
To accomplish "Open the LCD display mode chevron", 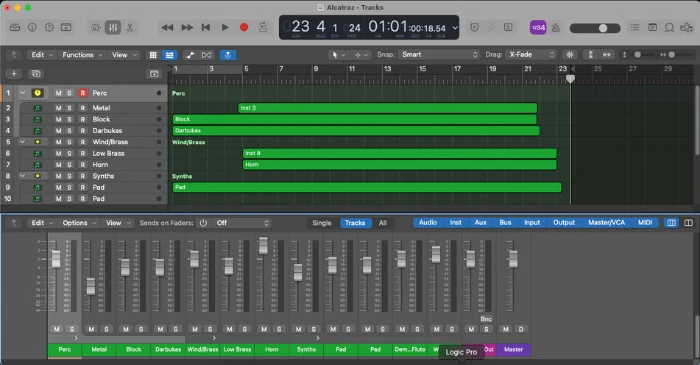I will click(x=455, y=28).
